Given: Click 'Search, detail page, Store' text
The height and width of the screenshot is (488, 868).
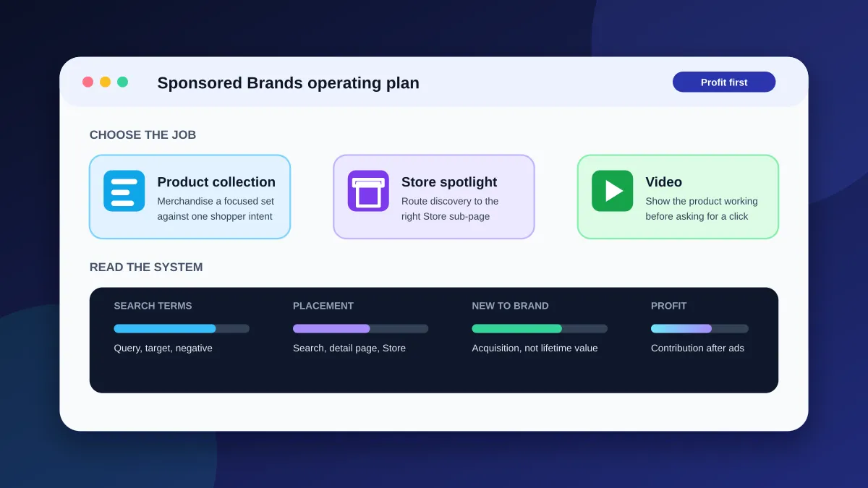Looking at the screenshot, I should pos(349,348).
